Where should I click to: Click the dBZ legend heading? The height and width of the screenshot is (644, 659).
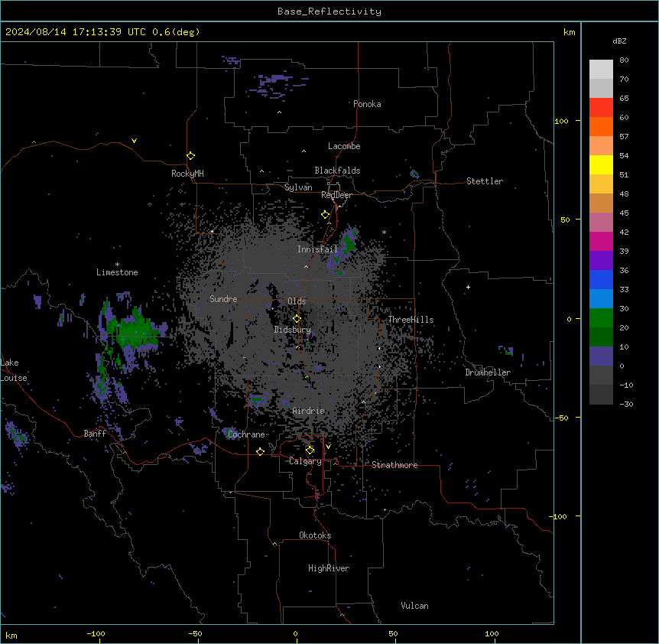pyautogui.click(x=619, y=41)
